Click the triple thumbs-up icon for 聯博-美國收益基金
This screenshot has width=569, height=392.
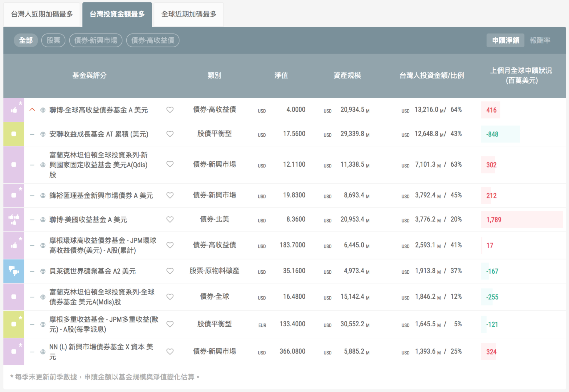click(14, 219)
